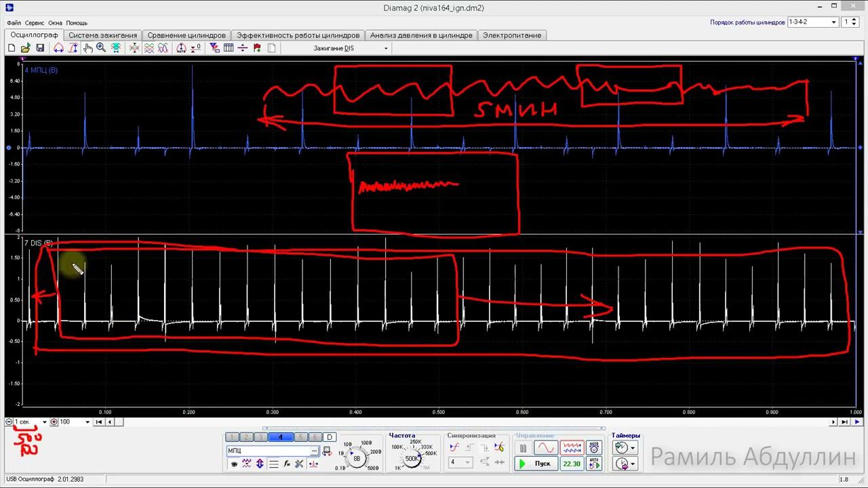This screenshot has width=868, height=488.
Task: Click the table grid icon in toolbar
Action: [229, 48]
